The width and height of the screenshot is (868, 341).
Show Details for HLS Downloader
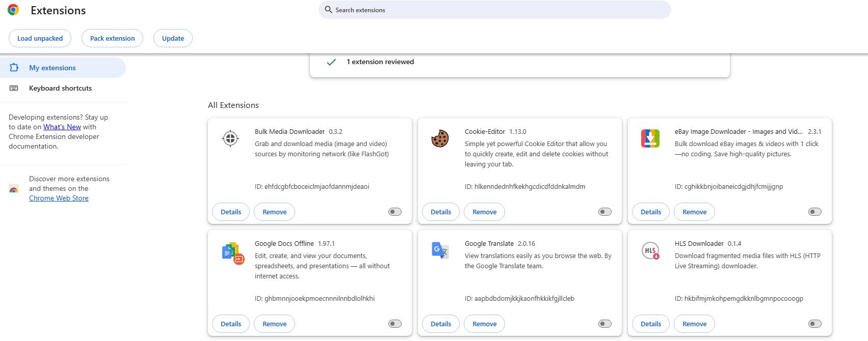click(x=651, y=324)
